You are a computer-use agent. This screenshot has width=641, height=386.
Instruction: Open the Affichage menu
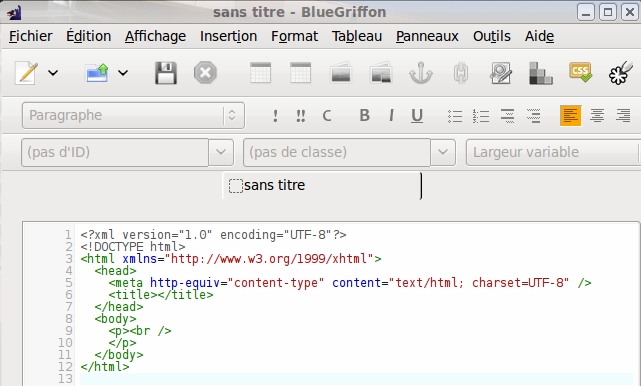click(155, 36)
